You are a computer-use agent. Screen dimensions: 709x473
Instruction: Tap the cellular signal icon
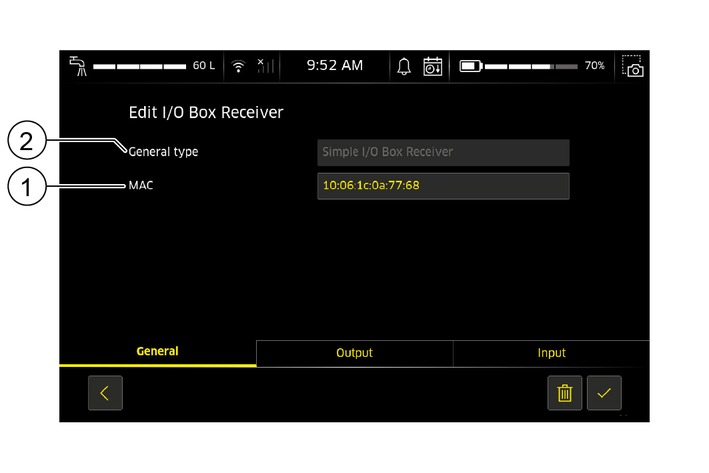264,66
